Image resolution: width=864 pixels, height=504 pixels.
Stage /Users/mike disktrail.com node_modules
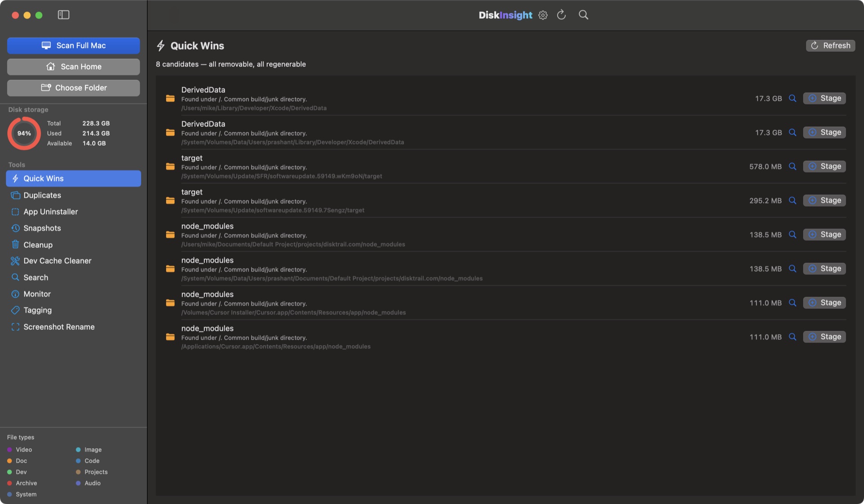pyautogui.click(x=824, y=234)
